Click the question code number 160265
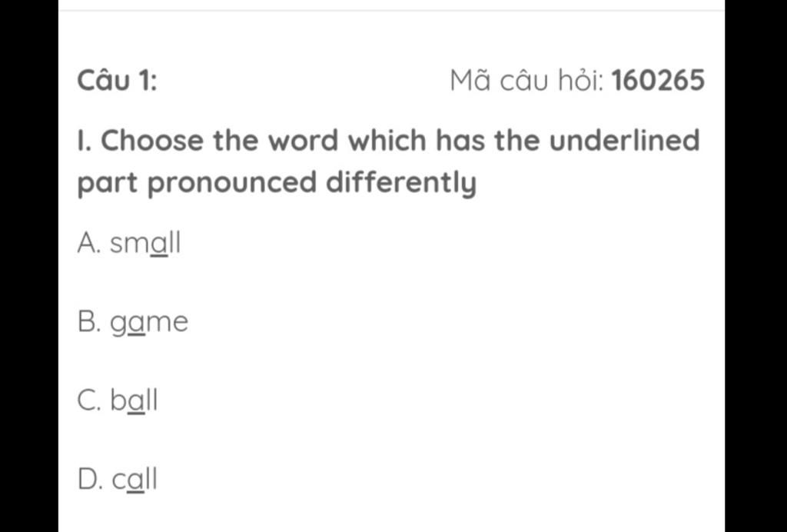Image resolution: width=787 pixels, height=532 pixels. point(658,81)
